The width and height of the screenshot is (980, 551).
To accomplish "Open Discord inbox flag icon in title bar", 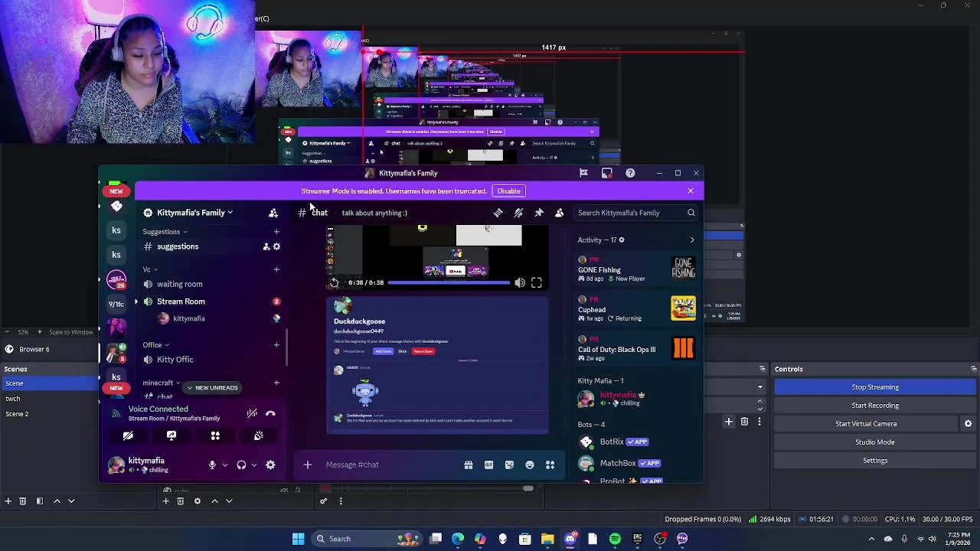I will [583, 173].
